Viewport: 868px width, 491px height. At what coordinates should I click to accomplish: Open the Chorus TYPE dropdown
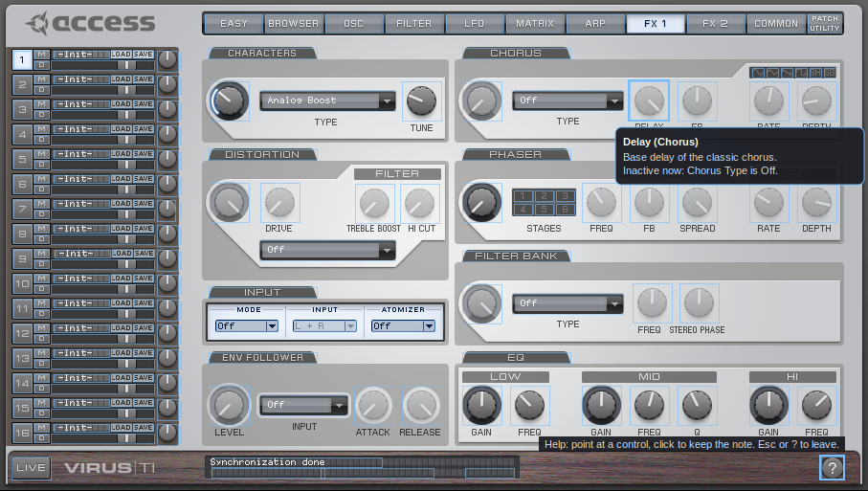click(x=568, y=100)
